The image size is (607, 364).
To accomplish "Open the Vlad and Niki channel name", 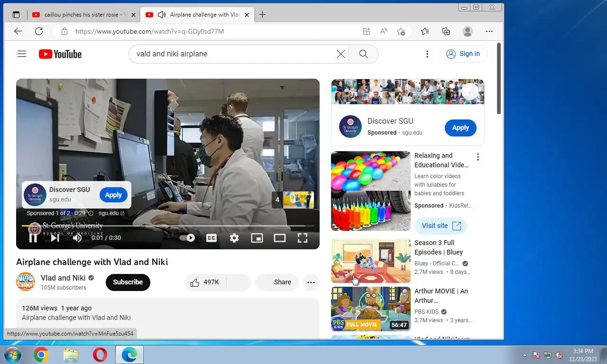I will click(x=63, y=278).
